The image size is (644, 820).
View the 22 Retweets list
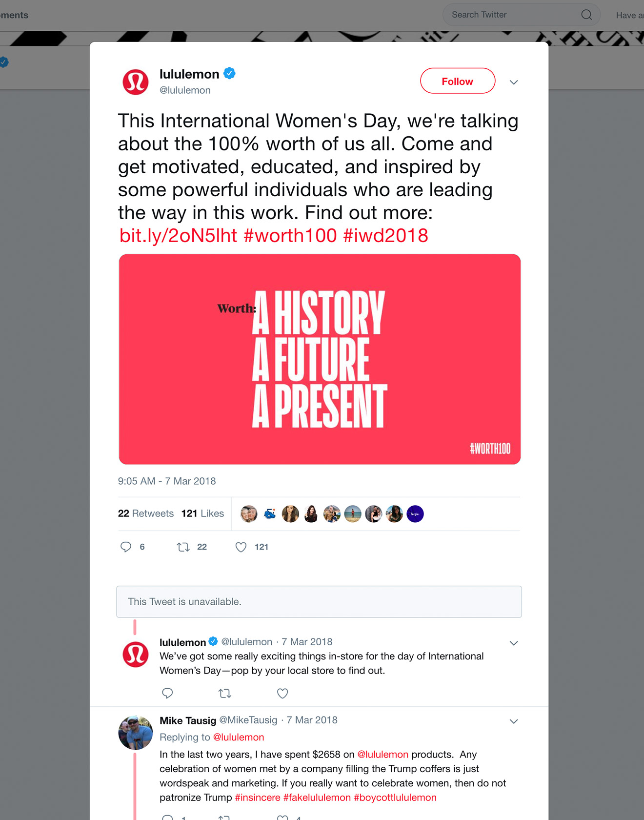[x=146, y=513]
